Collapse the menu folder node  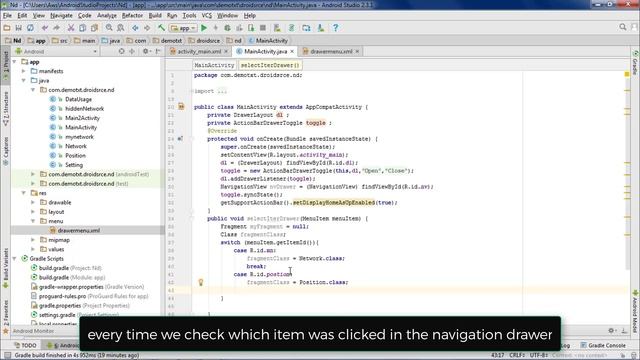click(x=33, y=221)
